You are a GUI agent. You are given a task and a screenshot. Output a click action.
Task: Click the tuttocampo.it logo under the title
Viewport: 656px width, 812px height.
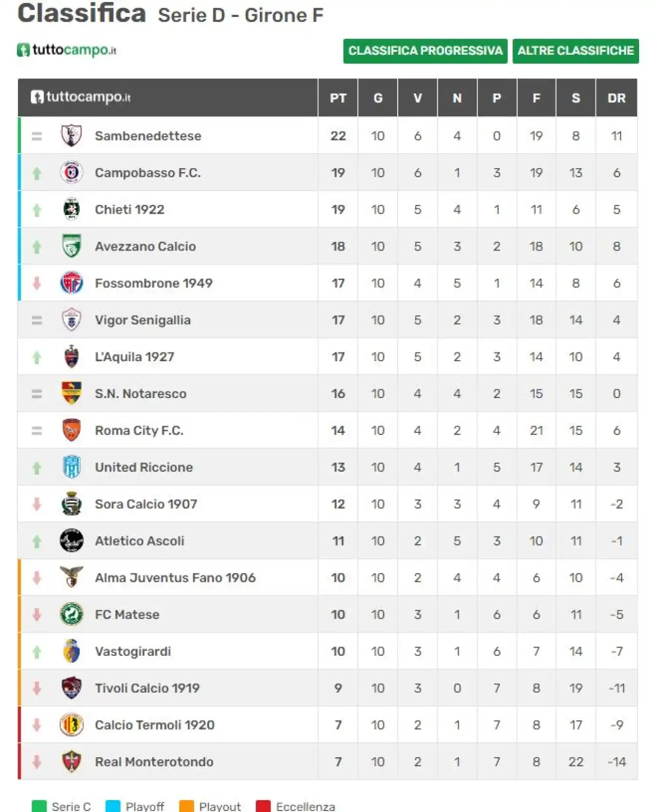pos(67,50)
